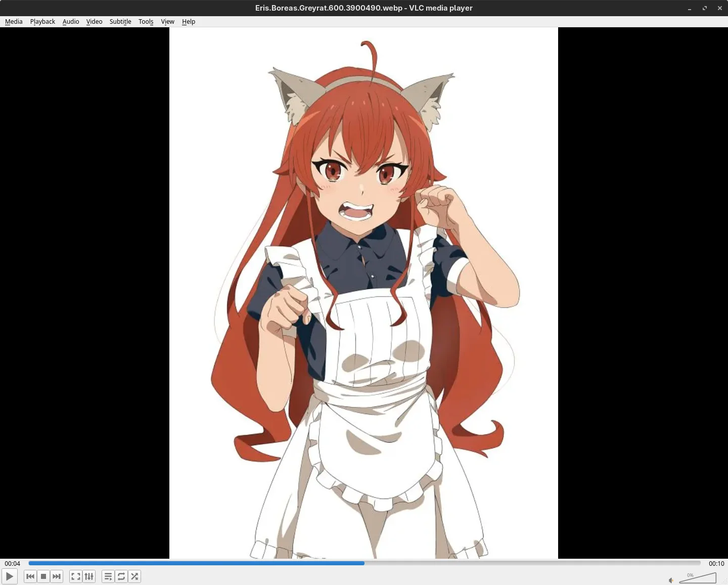
Task: Show the extended settings dialog
Action: click(89, 576)
